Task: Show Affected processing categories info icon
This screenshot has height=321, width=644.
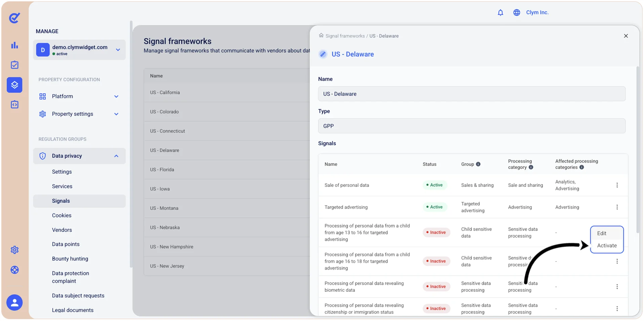Action: coord(582,167)
